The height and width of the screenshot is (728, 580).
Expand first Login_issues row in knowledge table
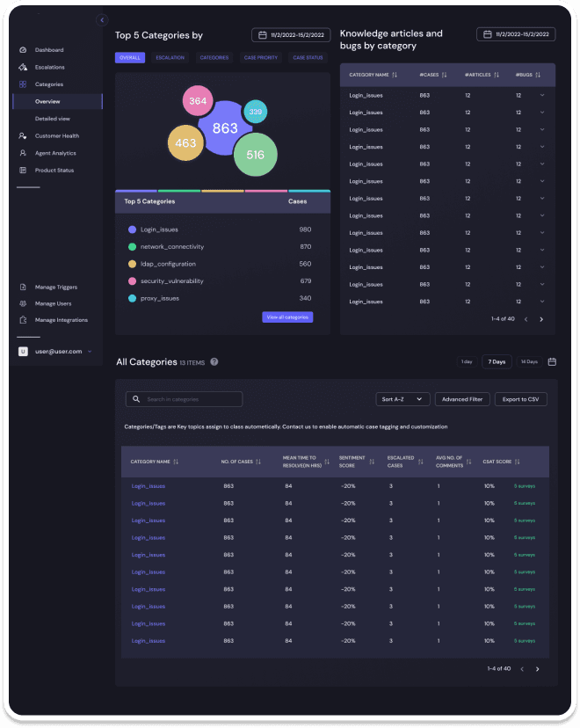(542, 95)
